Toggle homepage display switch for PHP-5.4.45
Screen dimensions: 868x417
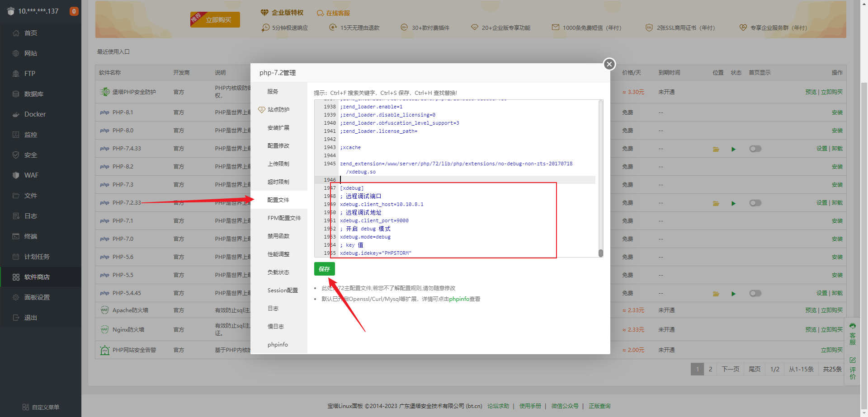click(755, 293)
